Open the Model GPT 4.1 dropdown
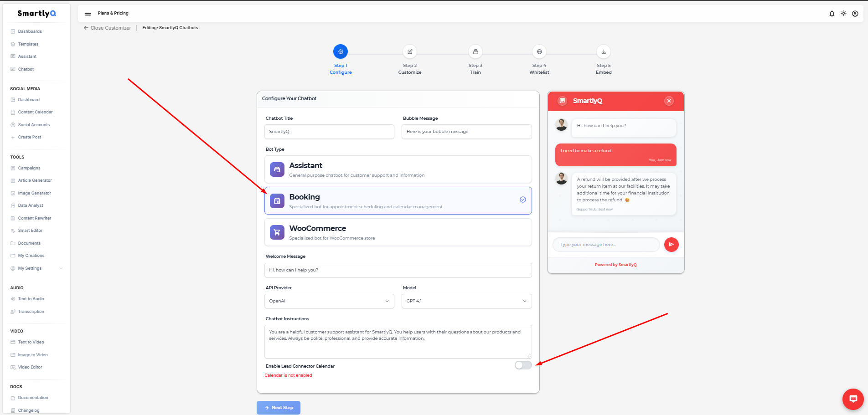The image size is (868, 415). click(x=466, y=301)
